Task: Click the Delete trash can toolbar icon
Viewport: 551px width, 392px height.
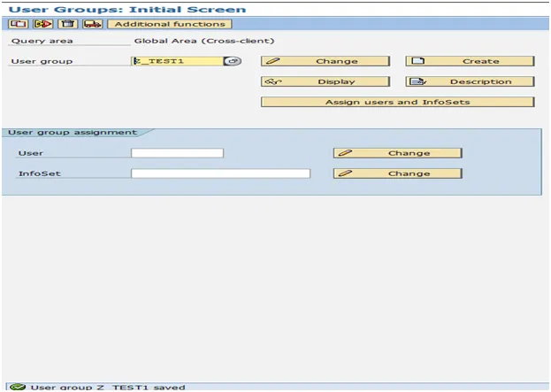Action: click(x=66, y=24)
